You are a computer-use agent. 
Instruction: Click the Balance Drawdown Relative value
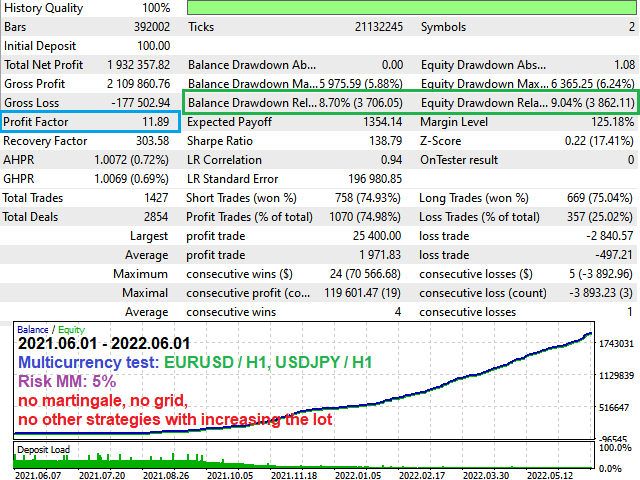pyautogui.click(x=360, y=103)
